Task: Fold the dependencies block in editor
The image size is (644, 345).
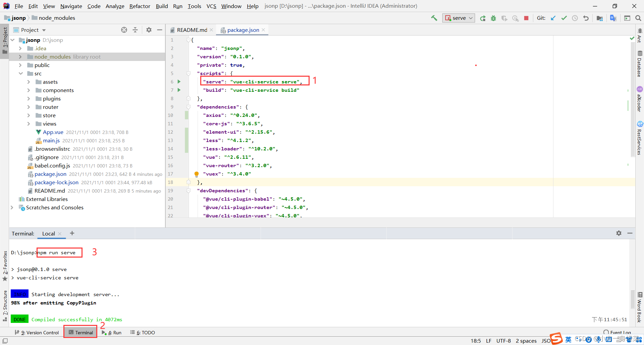Action: 189,107
